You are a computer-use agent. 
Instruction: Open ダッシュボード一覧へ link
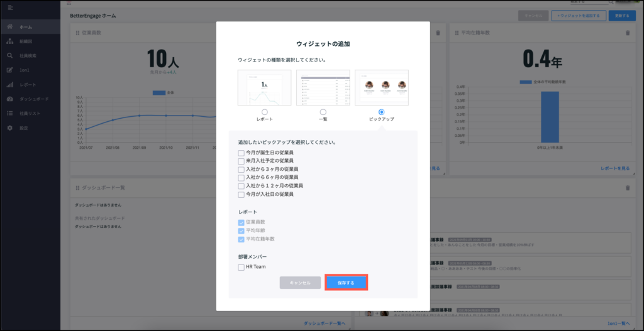[325, 323]
